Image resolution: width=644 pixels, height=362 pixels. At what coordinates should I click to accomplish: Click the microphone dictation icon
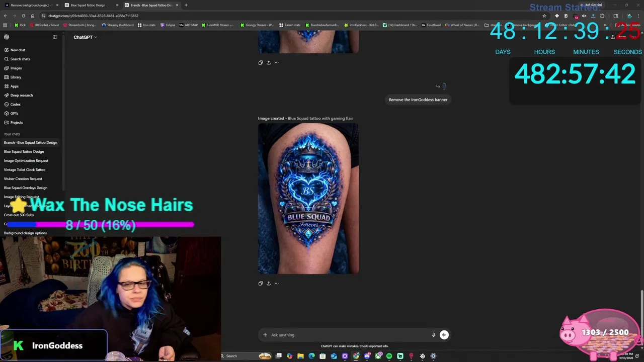(x=433, y=335)
